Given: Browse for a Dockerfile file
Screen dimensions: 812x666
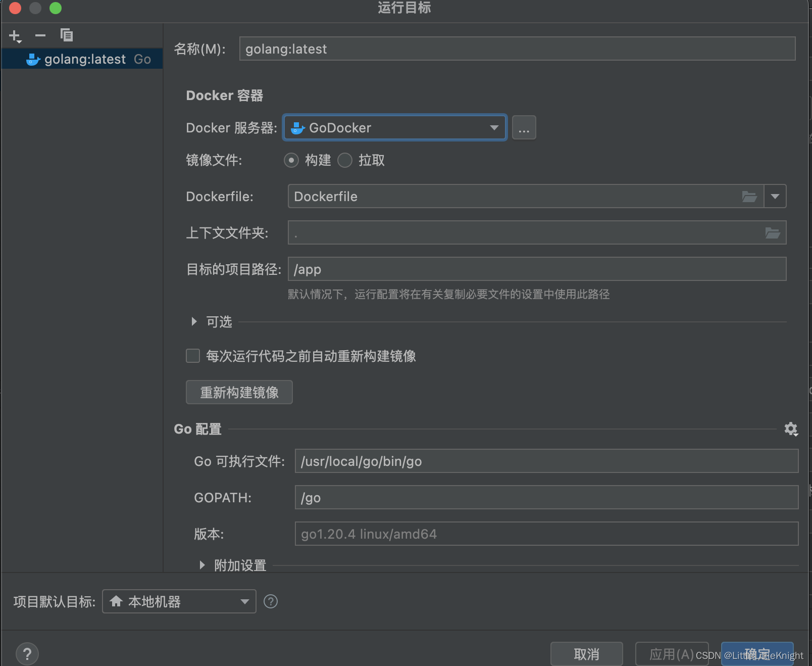Looking at the screenshot, I should 750,197.
